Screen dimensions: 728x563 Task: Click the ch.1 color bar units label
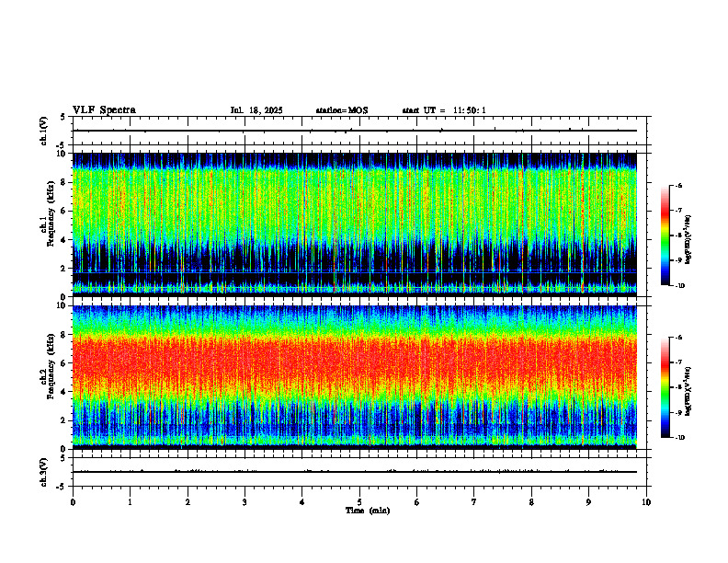click(x=688, y=240)
